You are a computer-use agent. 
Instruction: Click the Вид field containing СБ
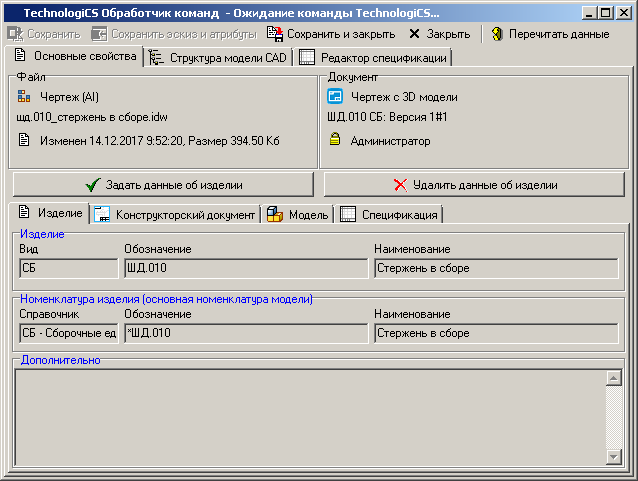click(x=68, y=268)
